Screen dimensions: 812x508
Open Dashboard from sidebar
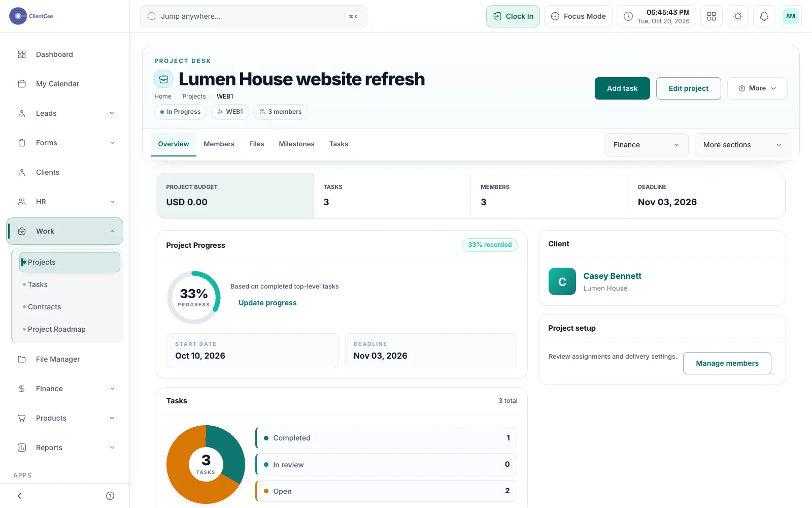click(65, 54)
